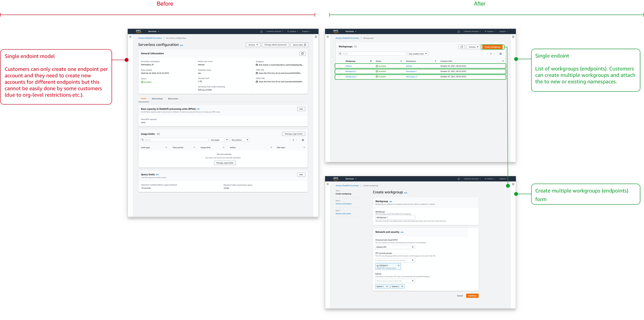Switch to the Data backup tab

point(157,99)
